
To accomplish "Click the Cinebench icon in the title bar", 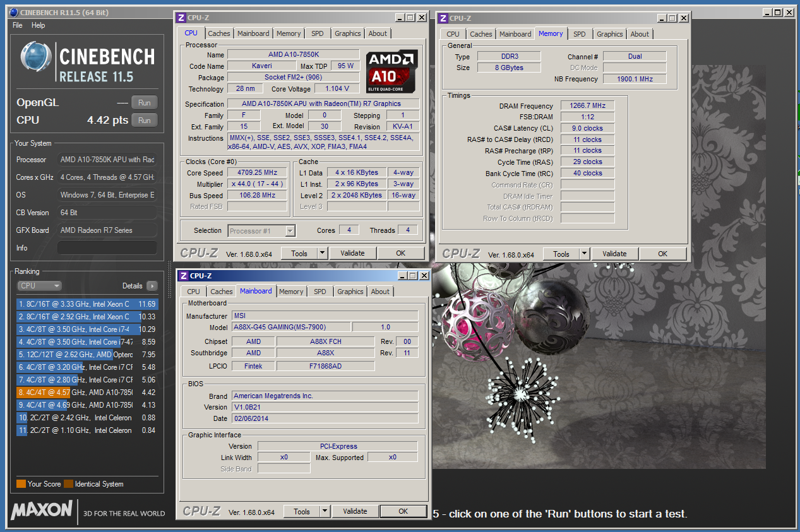I will click(15, 12).
